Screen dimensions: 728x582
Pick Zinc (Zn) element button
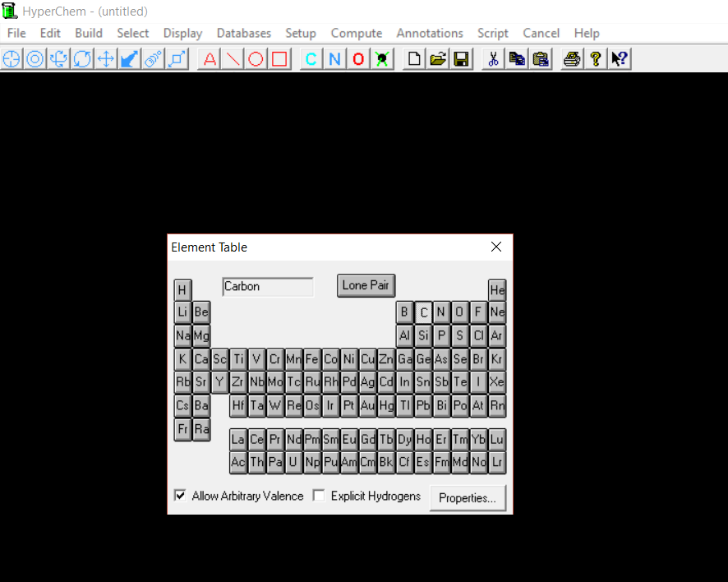point(386,359)
